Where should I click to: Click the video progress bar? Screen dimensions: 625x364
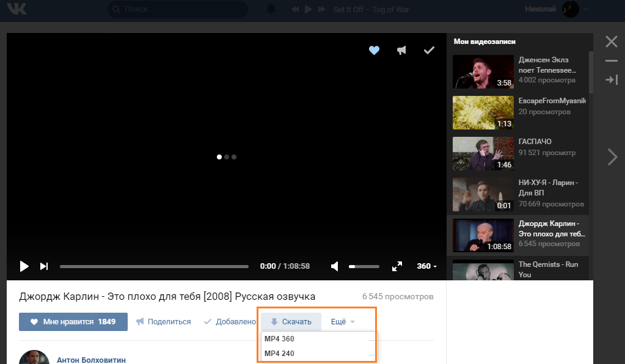154,266
